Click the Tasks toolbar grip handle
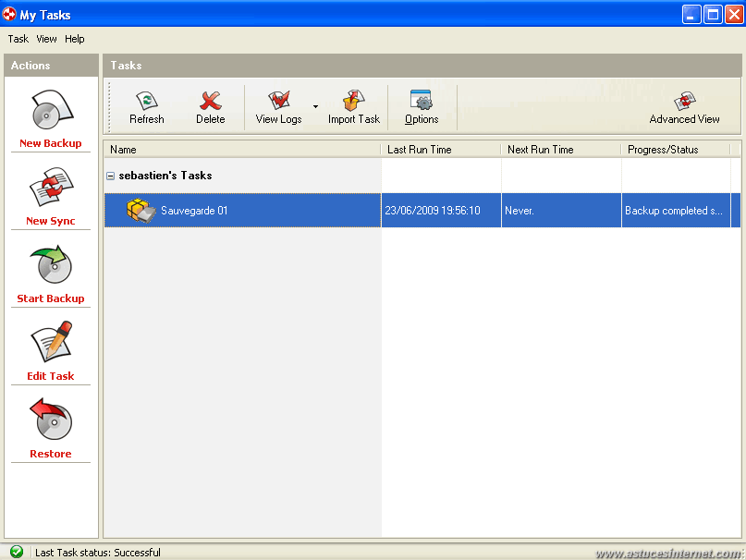This screenshot has width=746, height=560. [109, 106]
